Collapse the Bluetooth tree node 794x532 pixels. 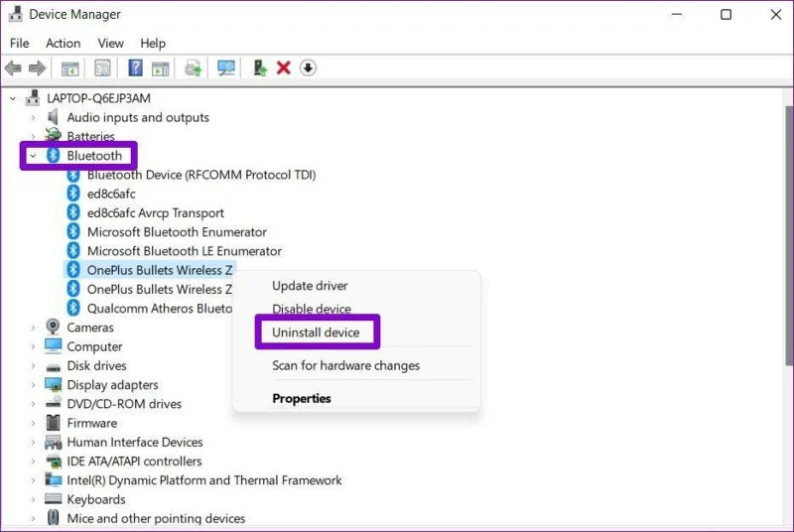[33, 156]
